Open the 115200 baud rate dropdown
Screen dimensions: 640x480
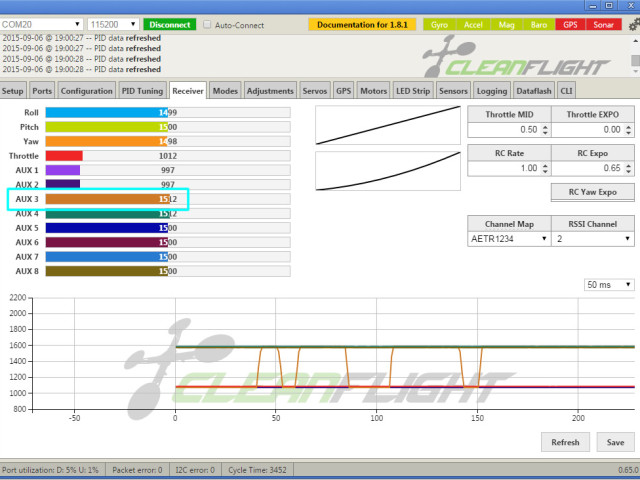[113, 24]
